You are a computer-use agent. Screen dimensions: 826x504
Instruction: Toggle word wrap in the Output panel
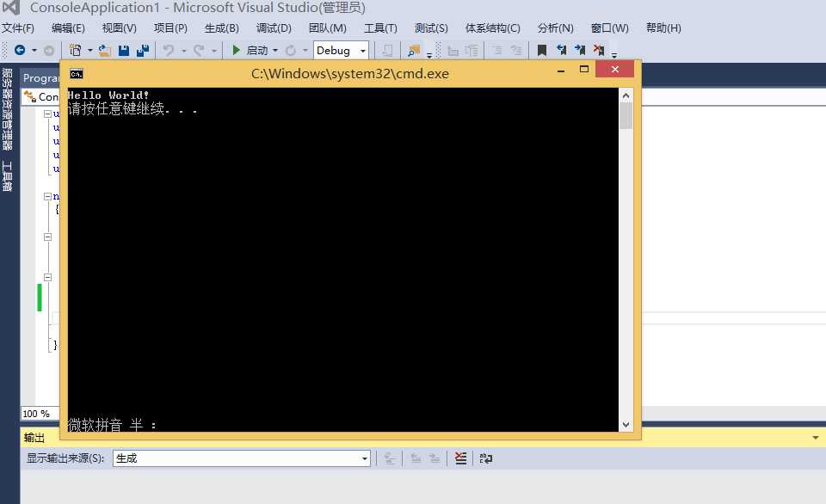point(485,458)
